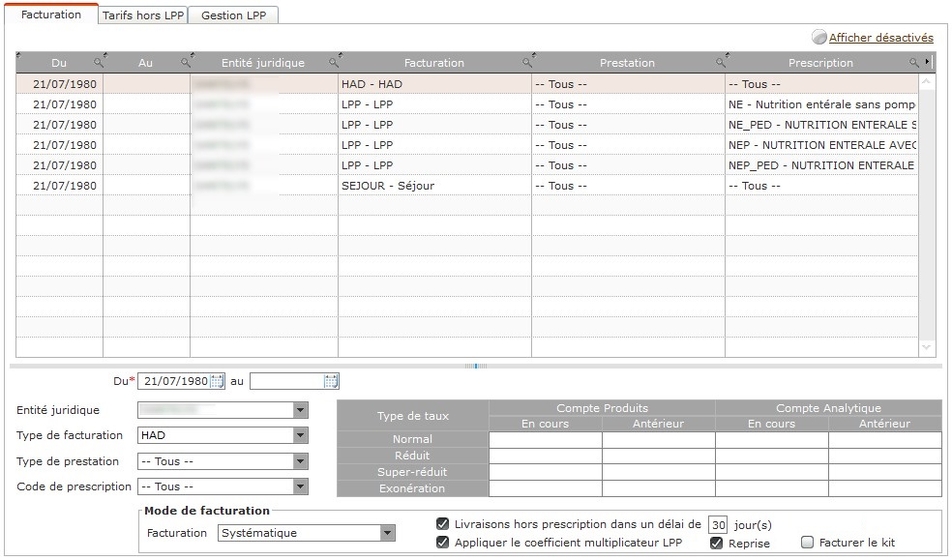Image resolution: width=952 pixels, height=560 pixels.
Task: Click the search icon in Prescription column header
Action: [913, 63]
